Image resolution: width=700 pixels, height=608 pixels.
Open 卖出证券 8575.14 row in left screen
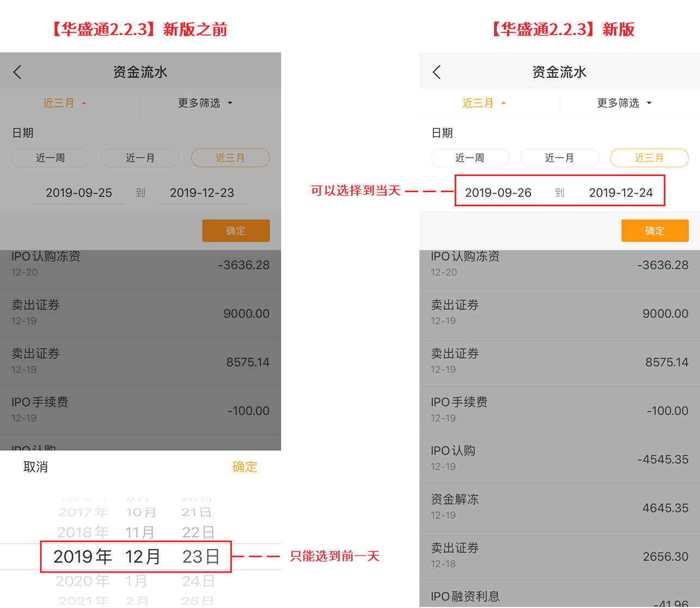[141, 361]
